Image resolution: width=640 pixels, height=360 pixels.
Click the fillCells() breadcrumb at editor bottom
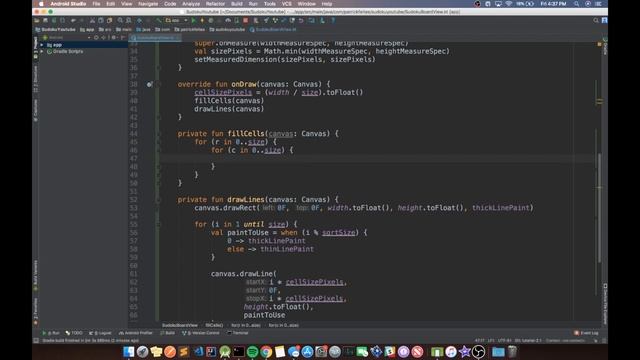pos(214,325)
